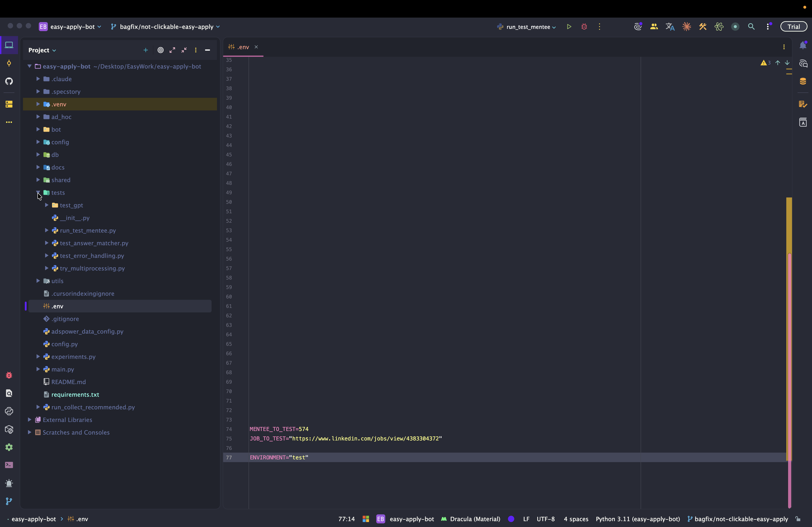Click the Debug bug icon
This screenshot has height=527, width=812.
[x=584, y=27]
